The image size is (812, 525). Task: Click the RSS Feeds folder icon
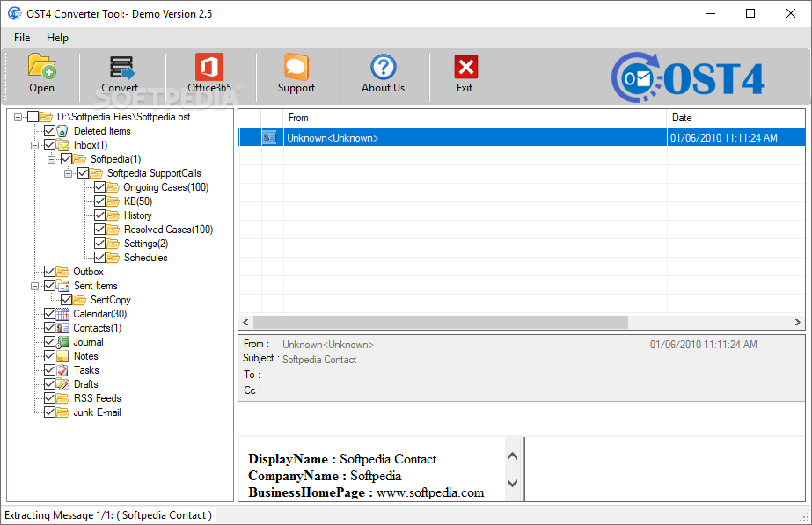pos(62,398)
